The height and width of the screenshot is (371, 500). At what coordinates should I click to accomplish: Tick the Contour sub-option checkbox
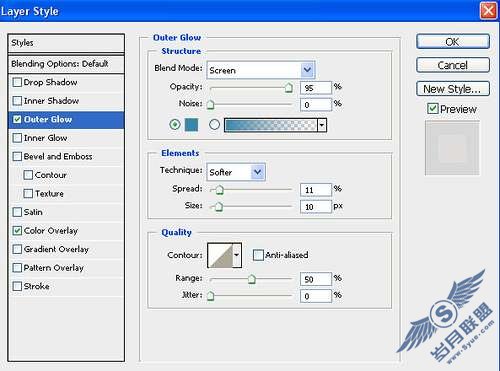point(28,175)
